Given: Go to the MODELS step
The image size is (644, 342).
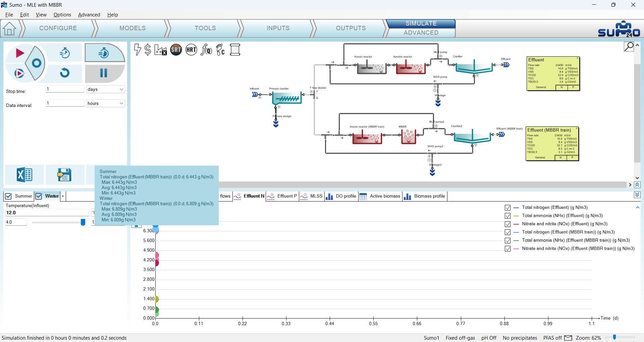Looking at the screenshot, I should tap(132, 28).
